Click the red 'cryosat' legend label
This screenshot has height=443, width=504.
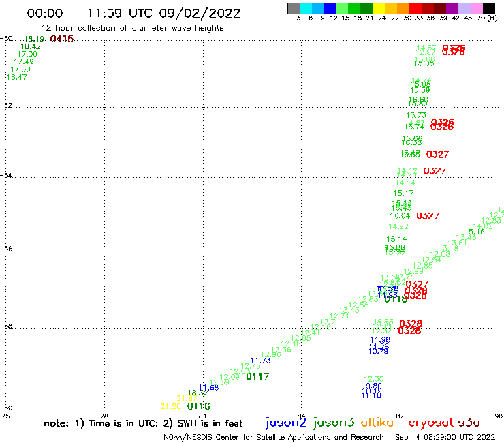pos(431,423)
